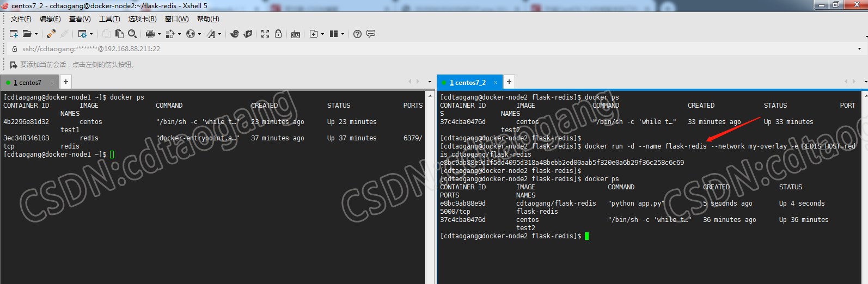The image size is (868, 284).
Task: Click container ID 4b2296e81d32 in left terminal
Action: pyautogui.click(x=26, y=122)
